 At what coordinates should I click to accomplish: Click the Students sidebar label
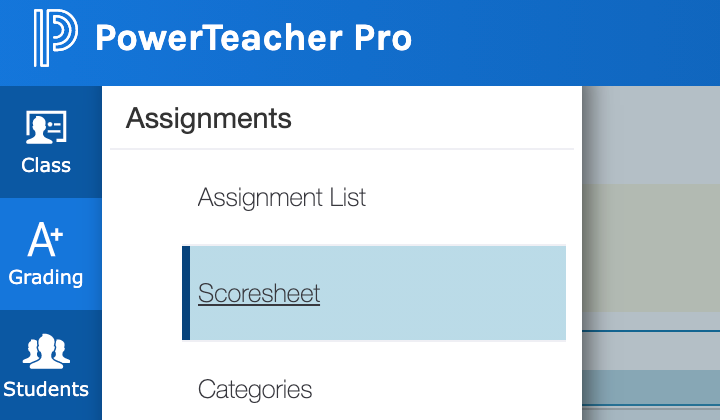coord(46,389)
